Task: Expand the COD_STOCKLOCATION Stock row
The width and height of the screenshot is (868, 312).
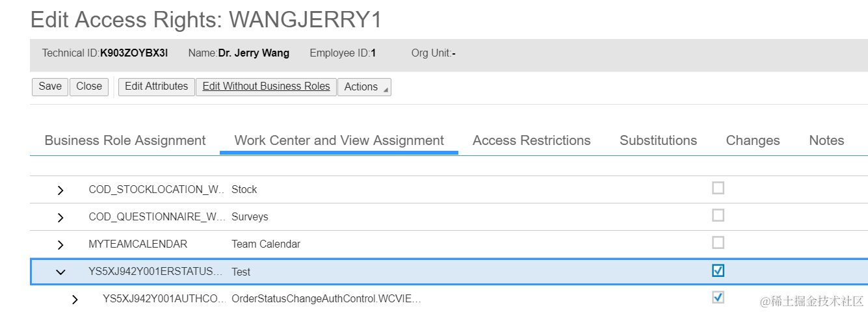Action: [60, 190]
